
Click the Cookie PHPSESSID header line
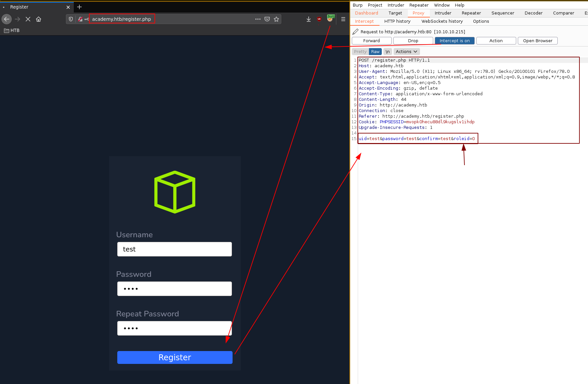click(x=417, y=122)
